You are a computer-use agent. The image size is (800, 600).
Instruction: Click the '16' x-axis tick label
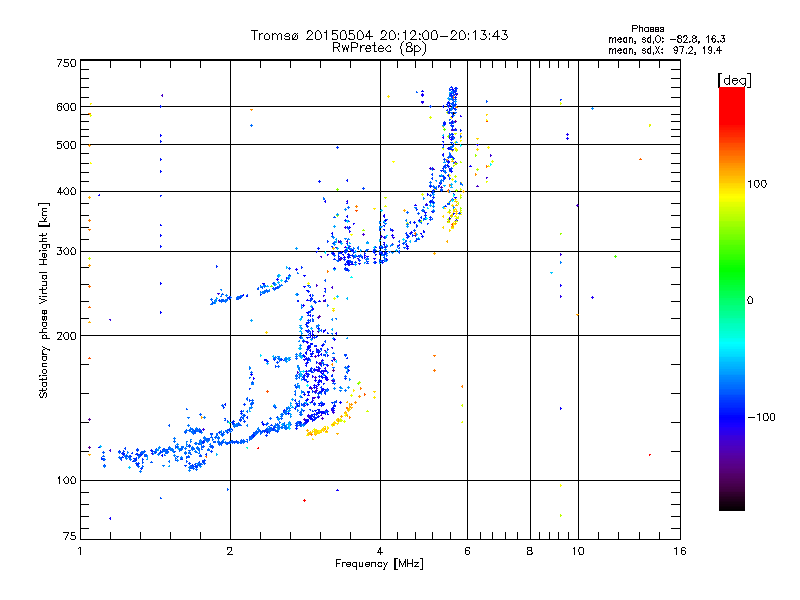(x=680, y=551)
